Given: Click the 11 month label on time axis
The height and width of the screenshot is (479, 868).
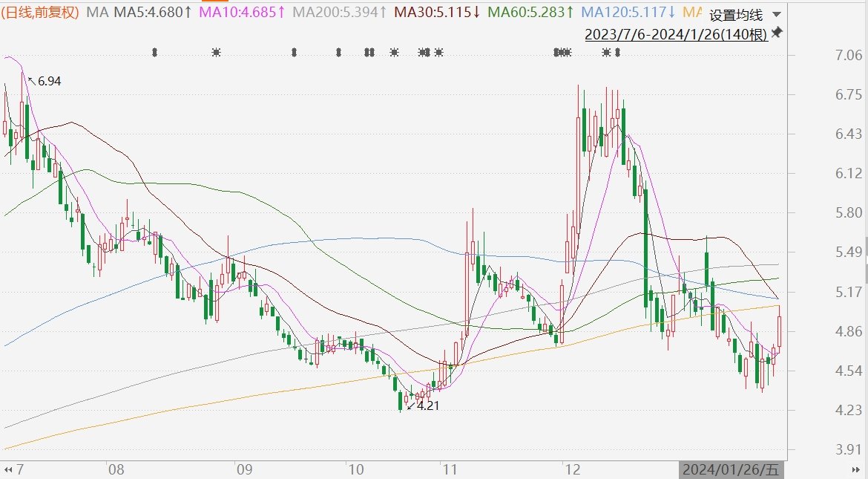Looking at the screenshot, I should pos(450,470).
